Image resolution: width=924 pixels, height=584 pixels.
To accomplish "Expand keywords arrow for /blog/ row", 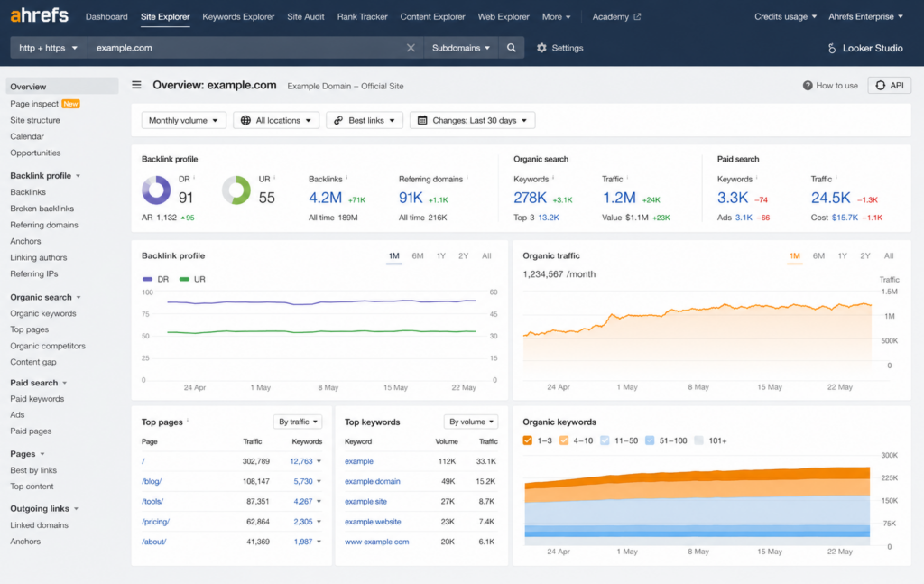I will click(x=319, y=481).
